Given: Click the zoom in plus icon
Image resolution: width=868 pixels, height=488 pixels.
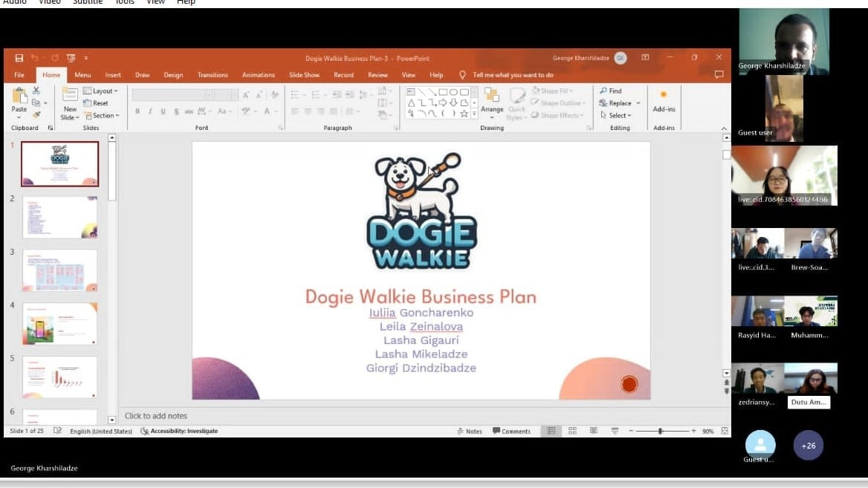Looking at the screenshot, I should tap(693, 431).
